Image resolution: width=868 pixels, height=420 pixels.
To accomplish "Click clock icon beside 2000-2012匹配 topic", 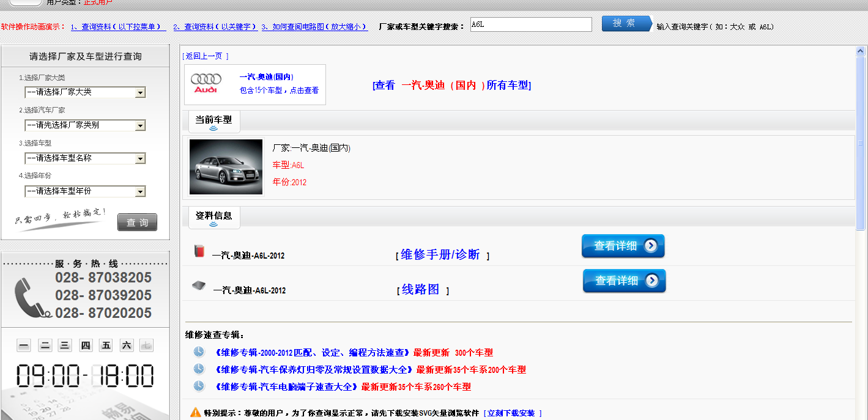I will click(x=199, y=352).
